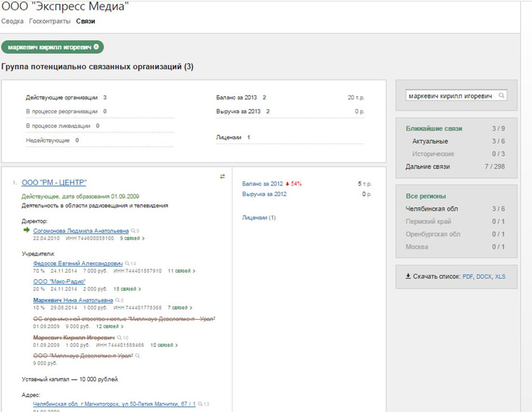
Task: Open founder Федосов Евгений Александрович's link
Action: (78, 264)
